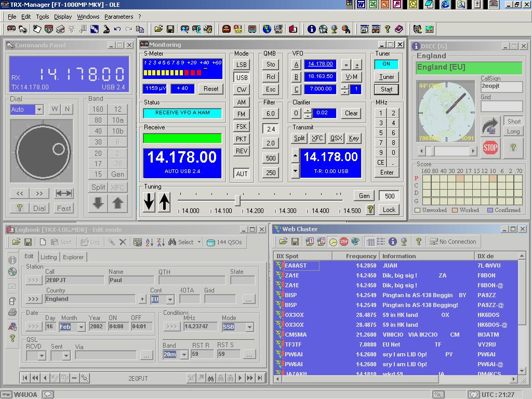Select the 20 meter band button

tap(98, 153)
